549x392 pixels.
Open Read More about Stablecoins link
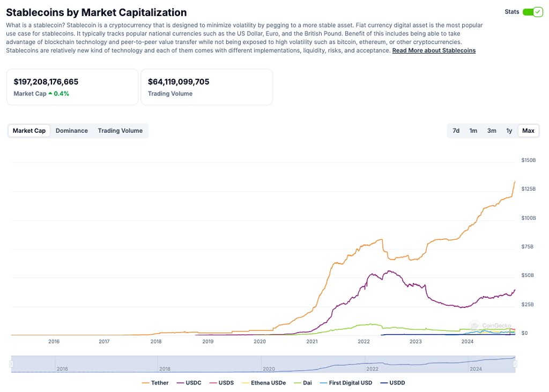[x=434, y=50]
